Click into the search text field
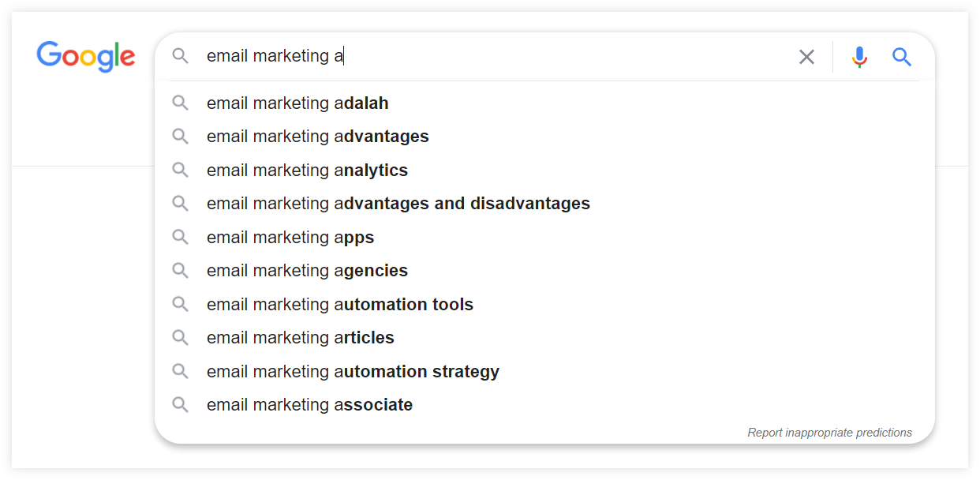The height and width of the screenshot is (480, 980). 493,56
